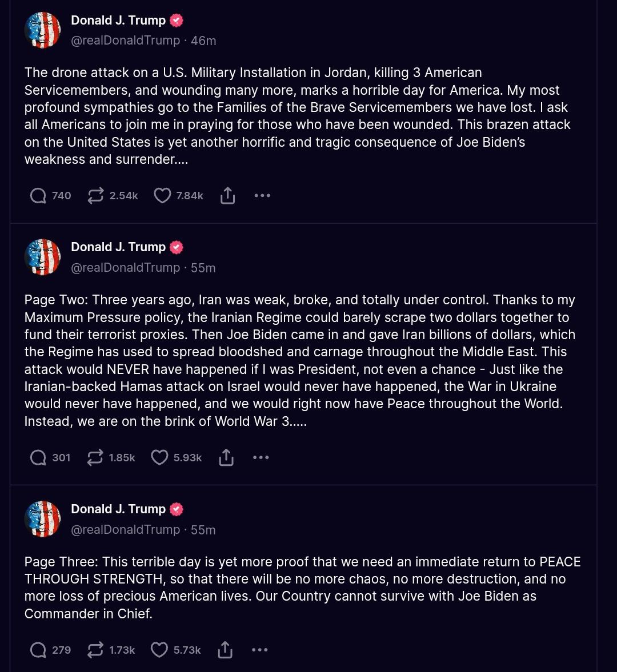Like the post with 5.93k likes
Viewport: 617px width, 672px height.
pyautogui.click(x=159, y=458)
